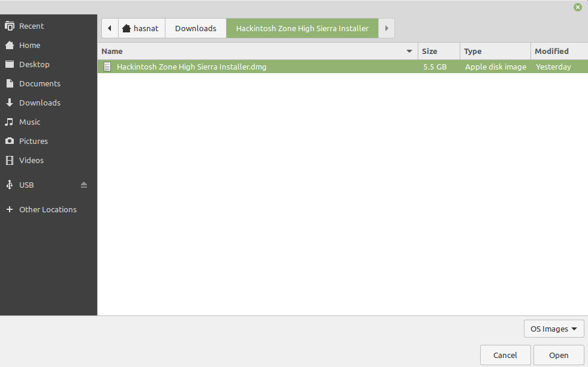588x367 pixels.
Task: Open Desktop from sidebar
Action: click(x=49, y=64)
